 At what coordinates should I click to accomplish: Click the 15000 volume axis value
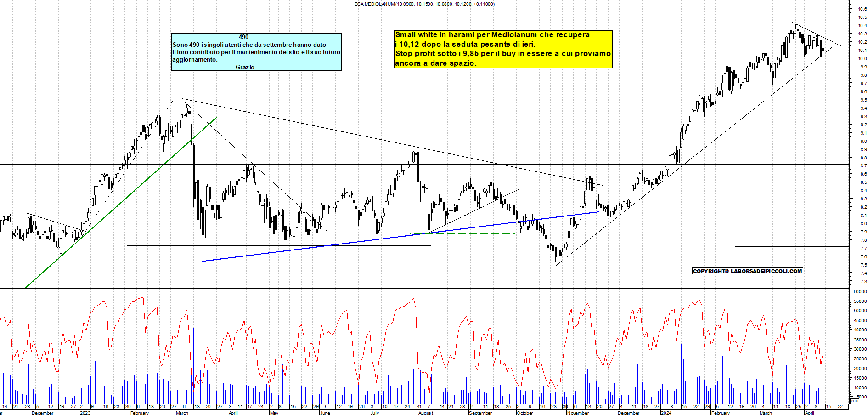click(x=860, y=378)
